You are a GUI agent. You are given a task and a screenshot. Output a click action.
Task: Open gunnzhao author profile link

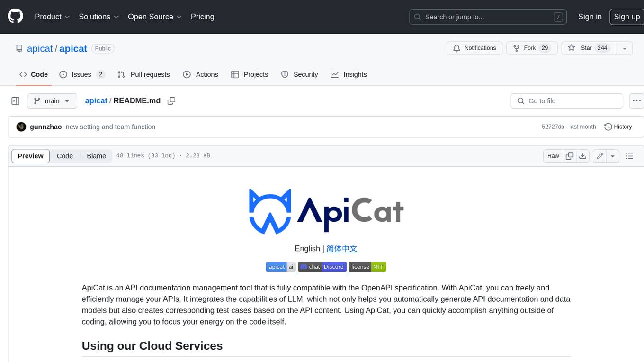[x=45, y=127]
